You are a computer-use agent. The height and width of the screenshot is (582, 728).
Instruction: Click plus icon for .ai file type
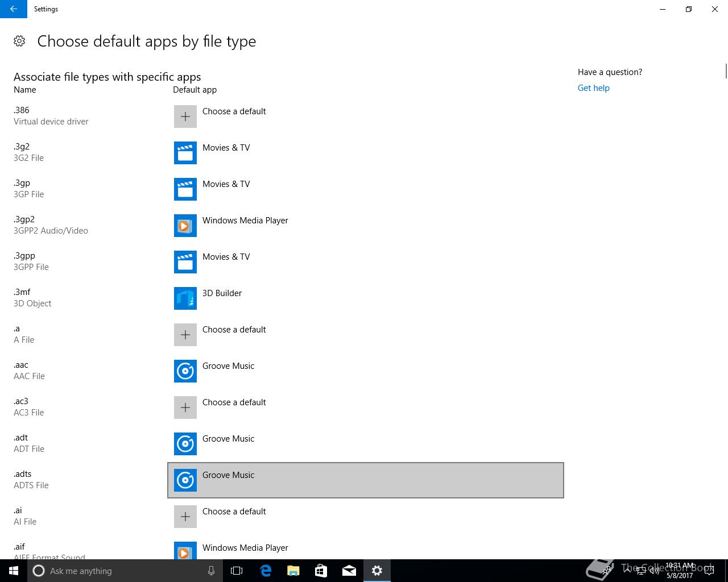(x=185, y=517)
